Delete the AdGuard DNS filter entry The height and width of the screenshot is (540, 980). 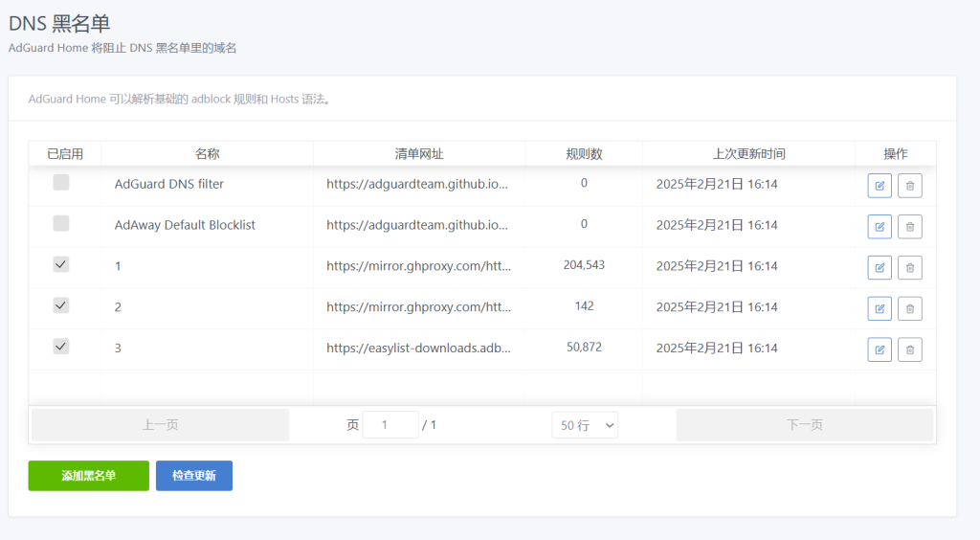910,186
